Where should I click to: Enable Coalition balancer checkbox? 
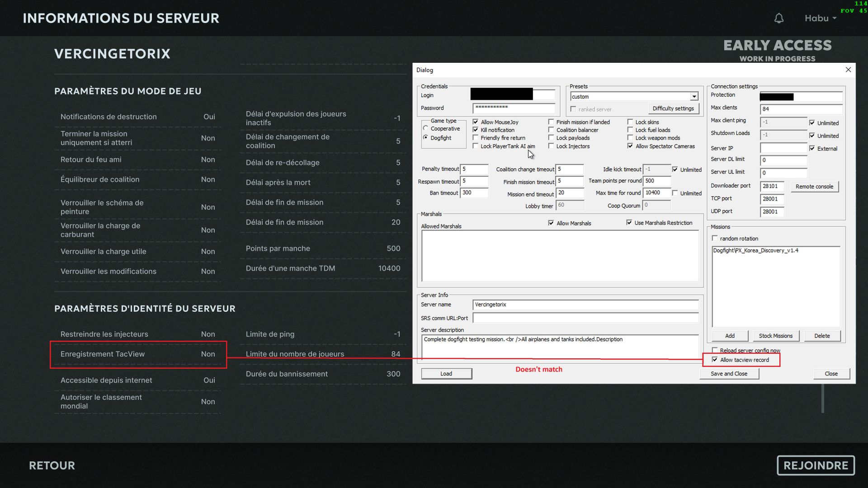click(551, 130)
